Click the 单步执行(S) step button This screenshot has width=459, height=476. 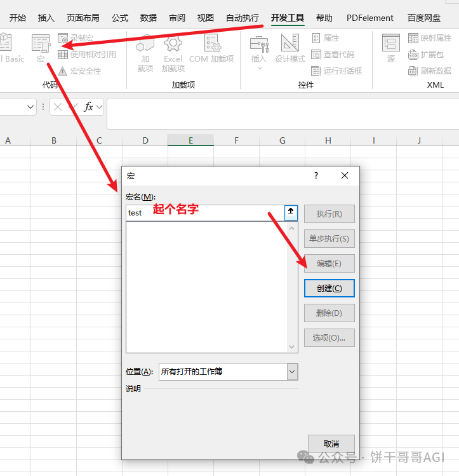(x=329, y=238)
